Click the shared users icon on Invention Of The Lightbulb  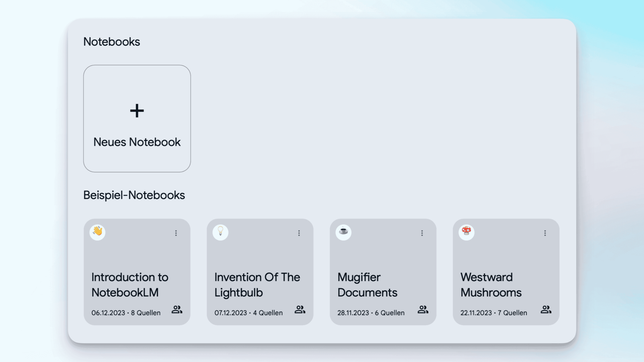coord(300,310)
